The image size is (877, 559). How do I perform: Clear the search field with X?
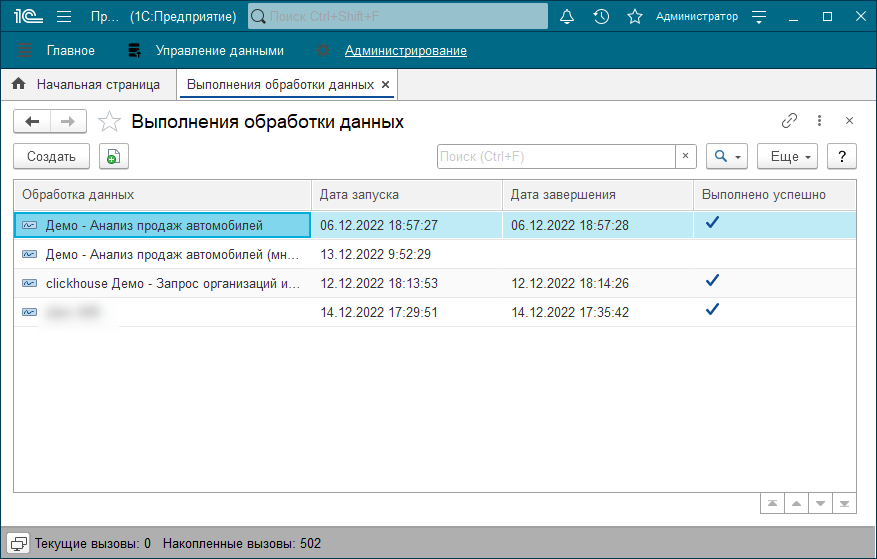(x=686, y=156)
